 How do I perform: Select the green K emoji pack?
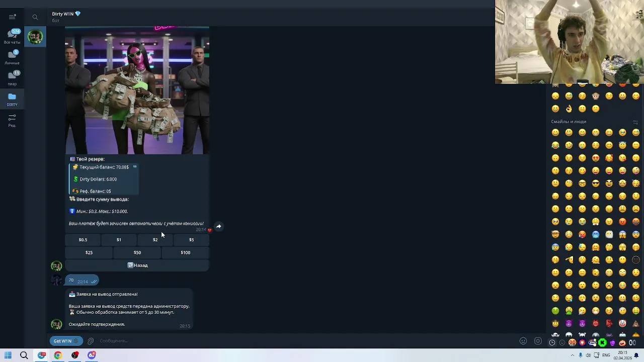coord(602,342)
